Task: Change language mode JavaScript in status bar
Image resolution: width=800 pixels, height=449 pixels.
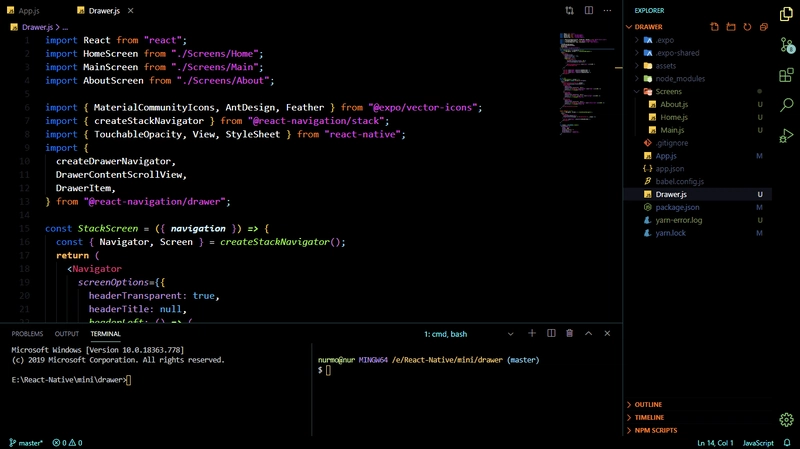Action: 758,443
